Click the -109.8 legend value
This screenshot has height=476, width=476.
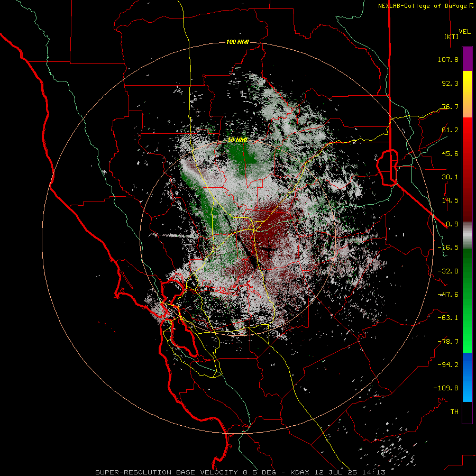(x=446, y=388)
